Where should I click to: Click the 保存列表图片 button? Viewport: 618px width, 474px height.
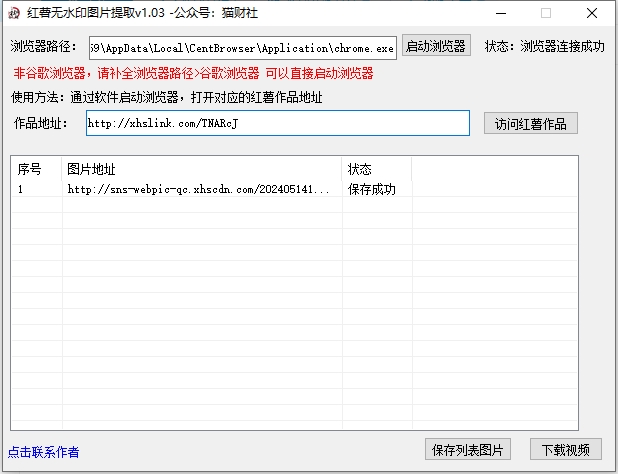pos(467,450)
